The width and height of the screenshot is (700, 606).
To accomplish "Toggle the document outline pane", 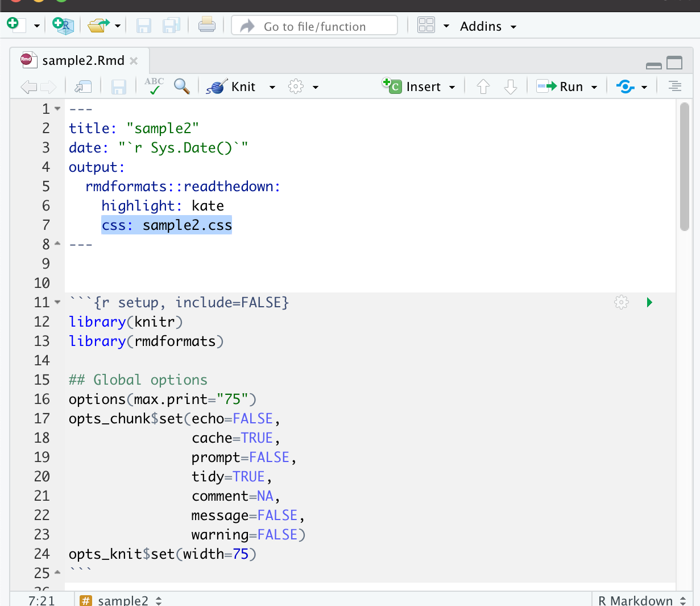I will click(x=674, y=86).
